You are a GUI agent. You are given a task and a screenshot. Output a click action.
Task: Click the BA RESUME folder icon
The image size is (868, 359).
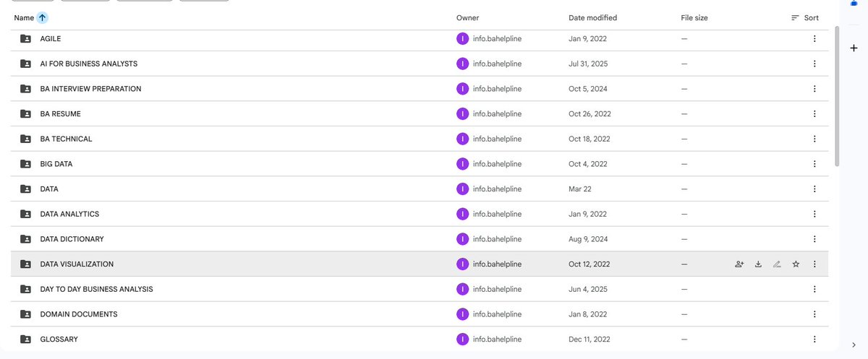tap(25, 114)
